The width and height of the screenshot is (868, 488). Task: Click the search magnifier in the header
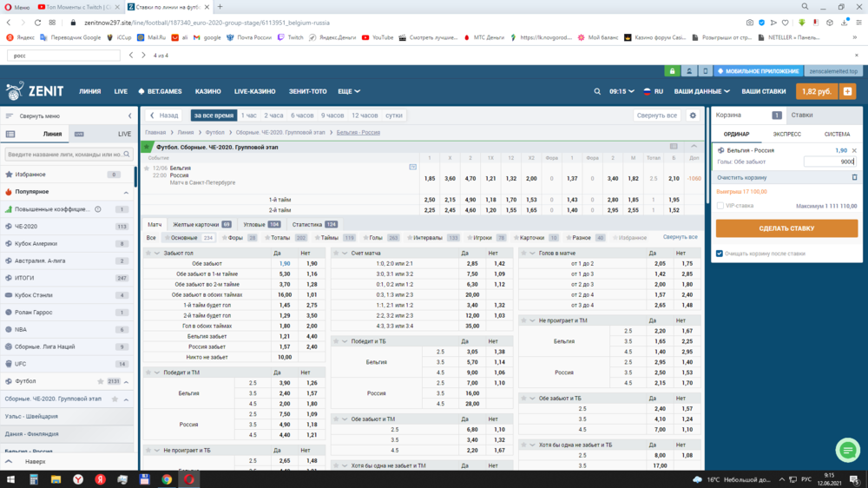pyautogui.click(x=597, y=91)
